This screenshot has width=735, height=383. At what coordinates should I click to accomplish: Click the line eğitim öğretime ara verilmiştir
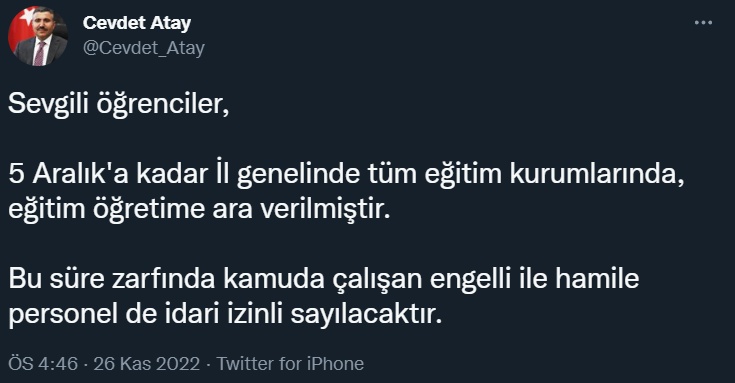pyautogui.click(x=199, y=209)
